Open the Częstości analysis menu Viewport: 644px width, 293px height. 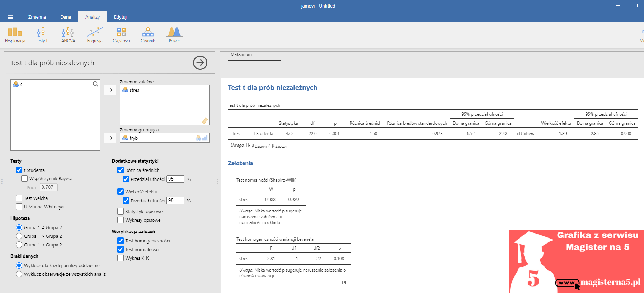tap(121, 35)
